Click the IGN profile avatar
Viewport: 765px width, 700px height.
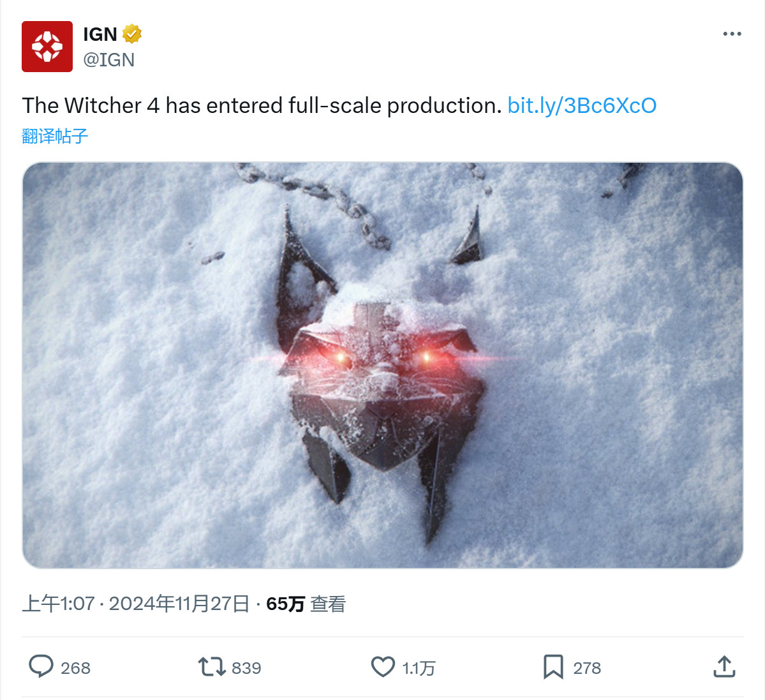[x=47, y=47]
